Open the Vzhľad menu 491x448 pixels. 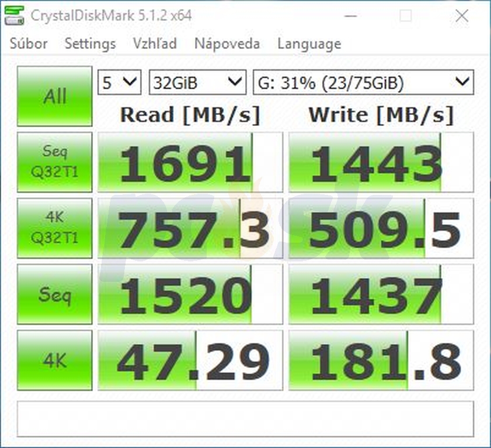[x=155, y=44]
